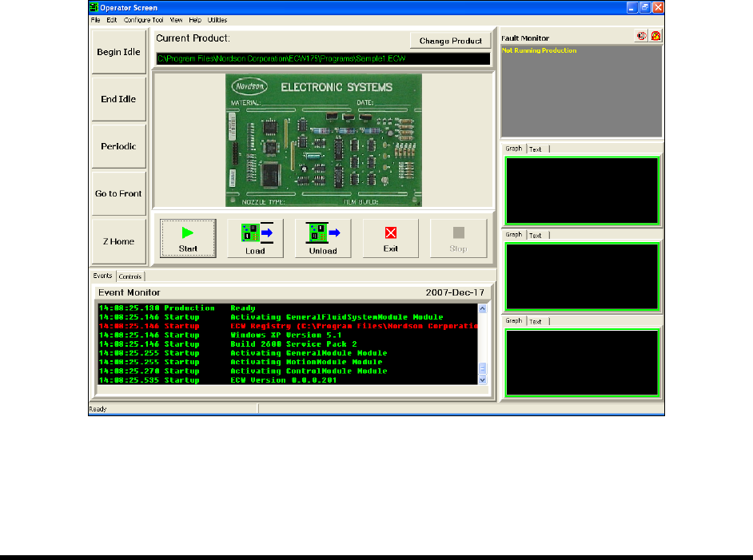This screenshot has width=753, height=560.
Task: Switch to the Controls tab
Action: 130,276
